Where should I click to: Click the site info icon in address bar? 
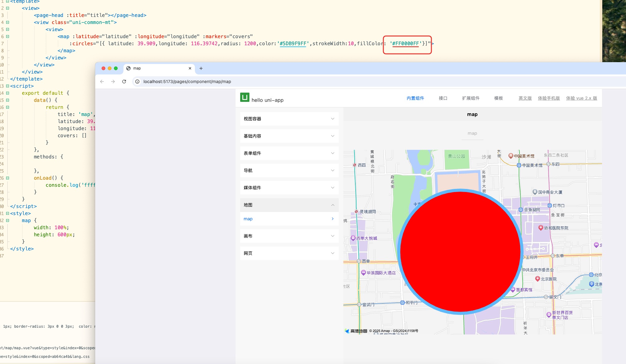tap(137, 82)
